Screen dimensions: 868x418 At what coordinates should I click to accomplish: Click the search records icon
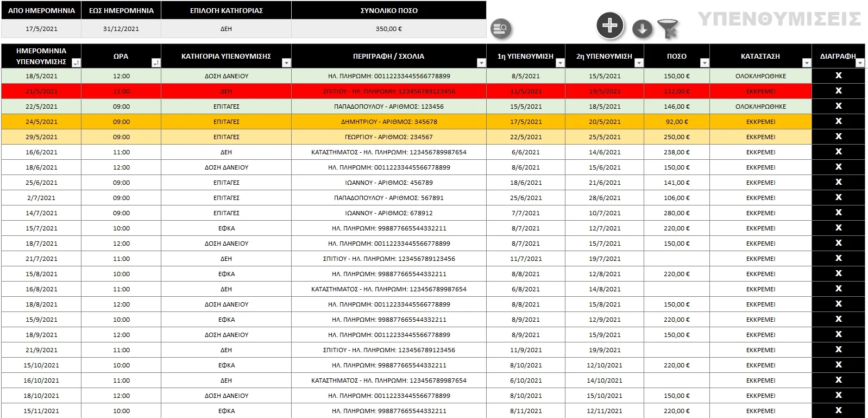coord(501,28)
